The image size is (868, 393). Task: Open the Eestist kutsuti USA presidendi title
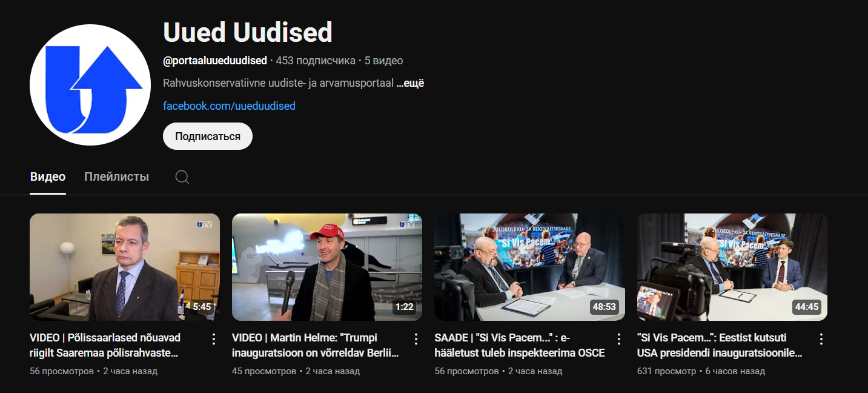tap(720, 345)
